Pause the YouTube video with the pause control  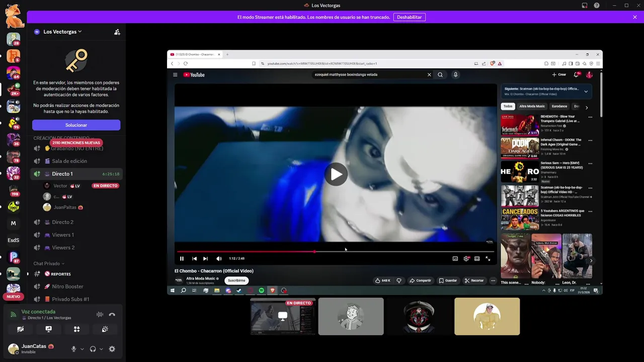[182, 258]
